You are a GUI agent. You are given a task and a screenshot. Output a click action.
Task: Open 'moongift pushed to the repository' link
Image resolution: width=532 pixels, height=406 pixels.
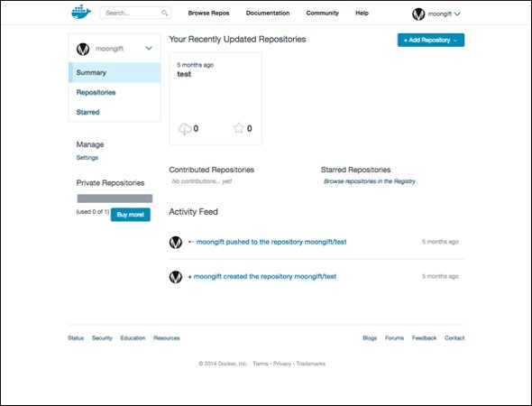coord(271,242)
